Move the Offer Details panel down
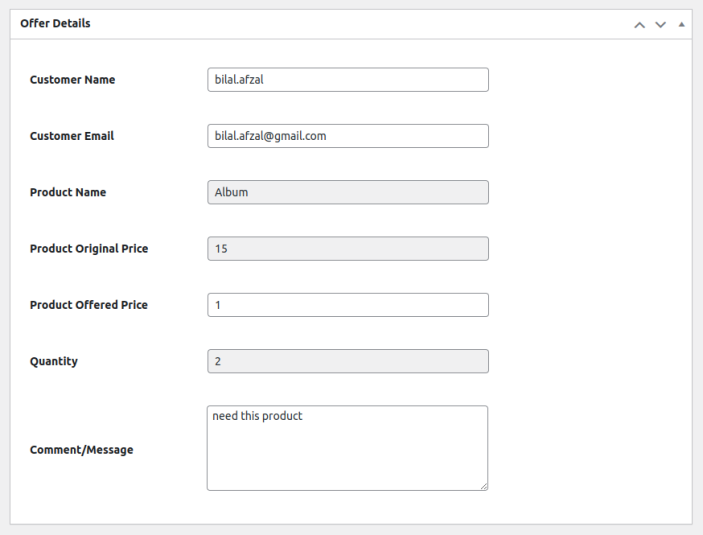Screen dimensions: 703x535 click(x=660, y=24)
